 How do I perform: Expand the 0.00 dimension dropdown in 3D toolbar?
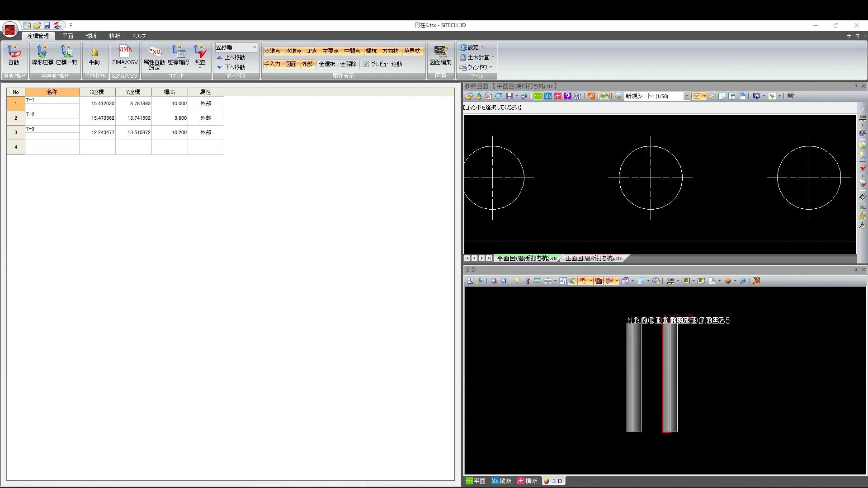point(678,281)
